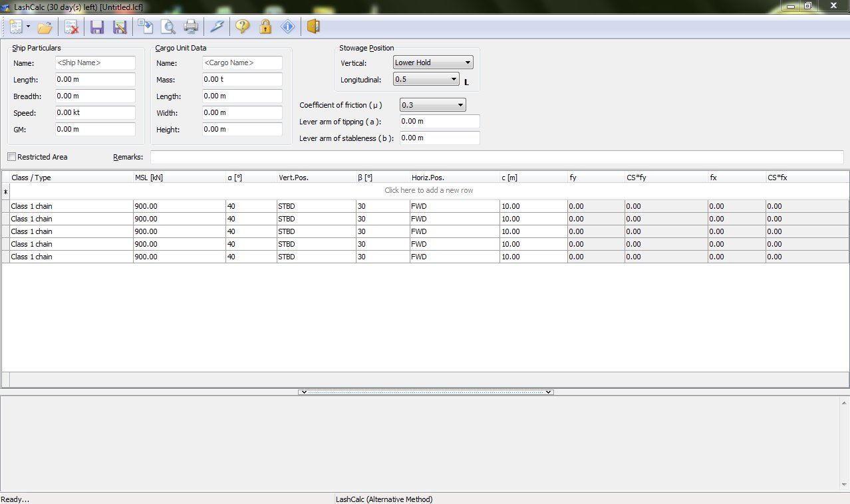Image resolution: width=850 pixels, height=504 pixels.
Task: Expand the Longitudinal position dropdown
Action: click(454, 79)
